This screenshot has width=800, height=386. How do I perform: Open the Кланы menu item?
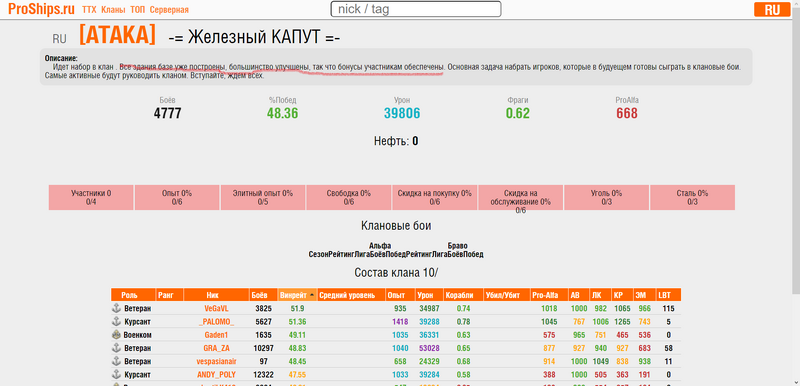[x=113, y=10]
